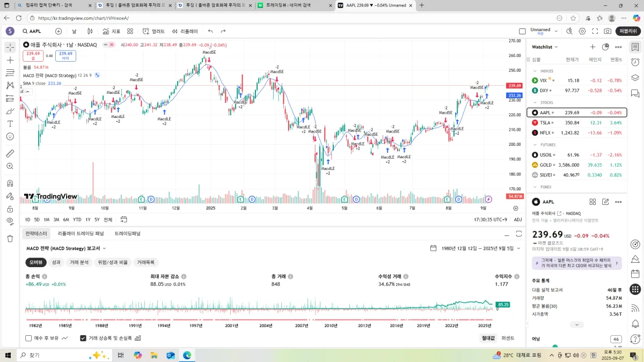This screenshot has height=362, width=644.
Task: Switch to 트레이딩패널 tab
Action: point(127,234)
